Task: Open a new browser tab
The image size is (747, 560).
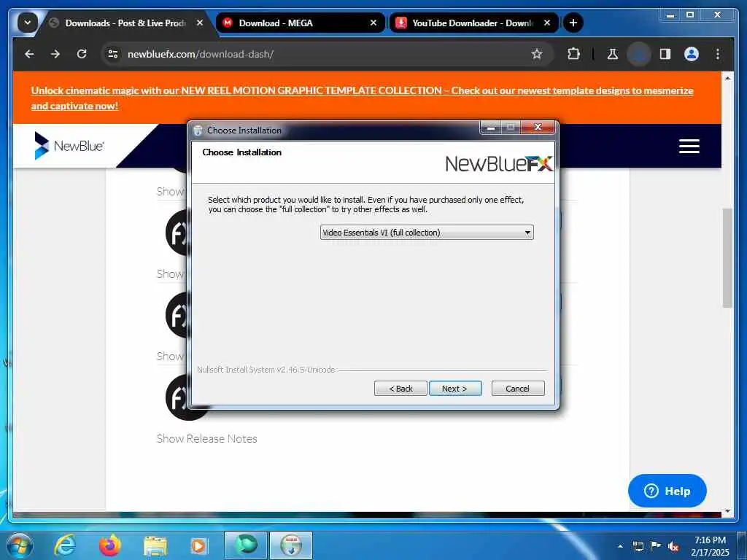Action: pyautogui.click(x=573, y=23)
